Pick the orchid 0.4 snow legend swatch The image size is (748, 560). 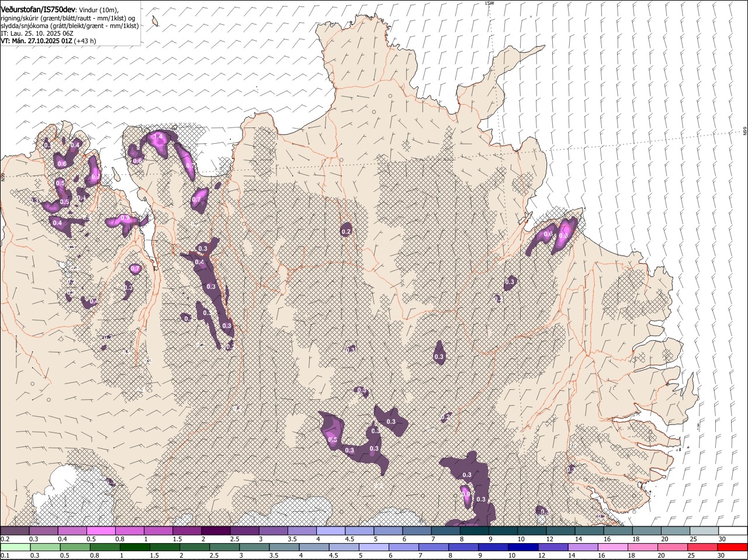pos(72,531)
